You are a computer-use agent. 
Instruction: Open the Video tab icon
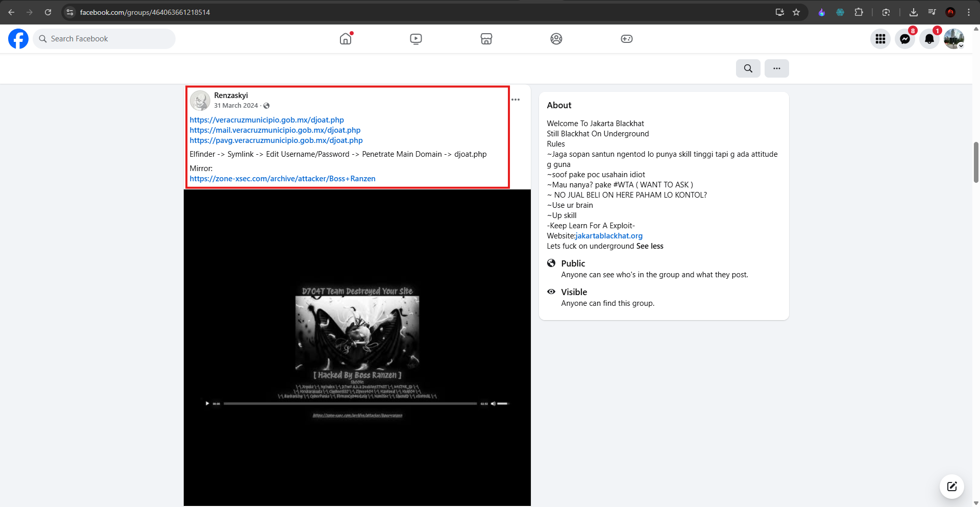pyautogui.click(x=416, y=39)
